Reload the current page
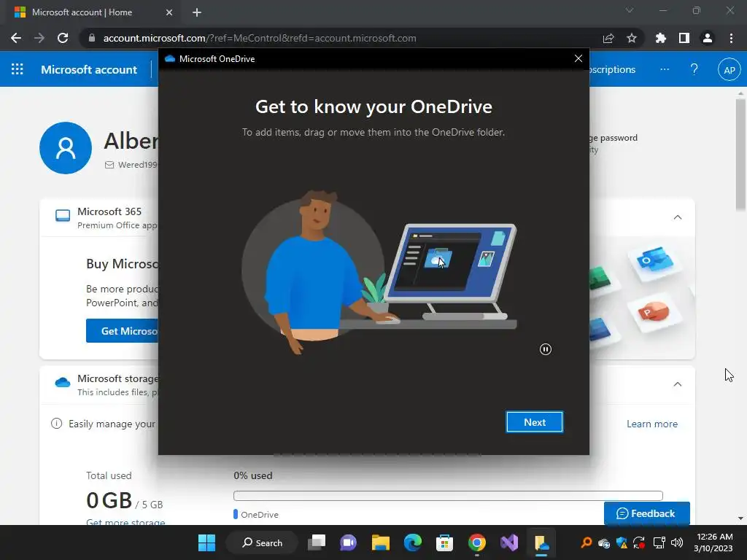The image size is (747, 560). point(63,38)
